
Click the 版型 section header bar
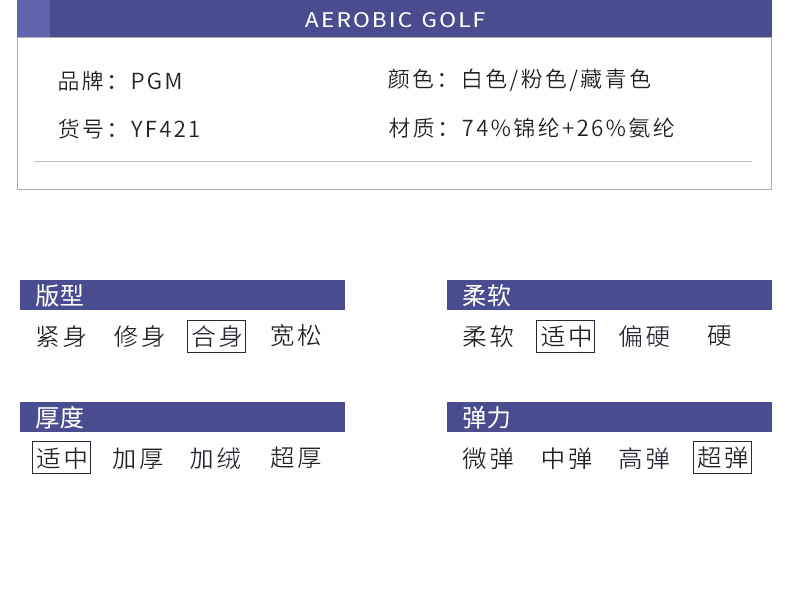(182, 295)
